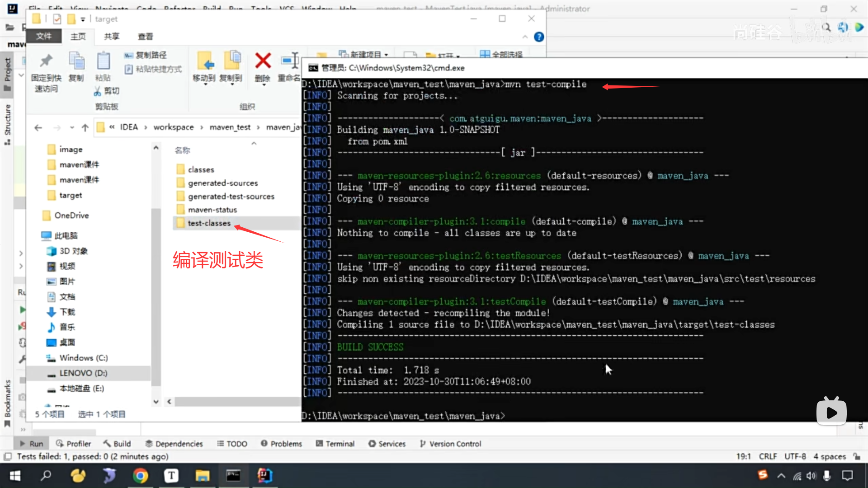868x488 pixels.
Task: Open recent locations dropdown arrow
Action: (x=72, y=128)
